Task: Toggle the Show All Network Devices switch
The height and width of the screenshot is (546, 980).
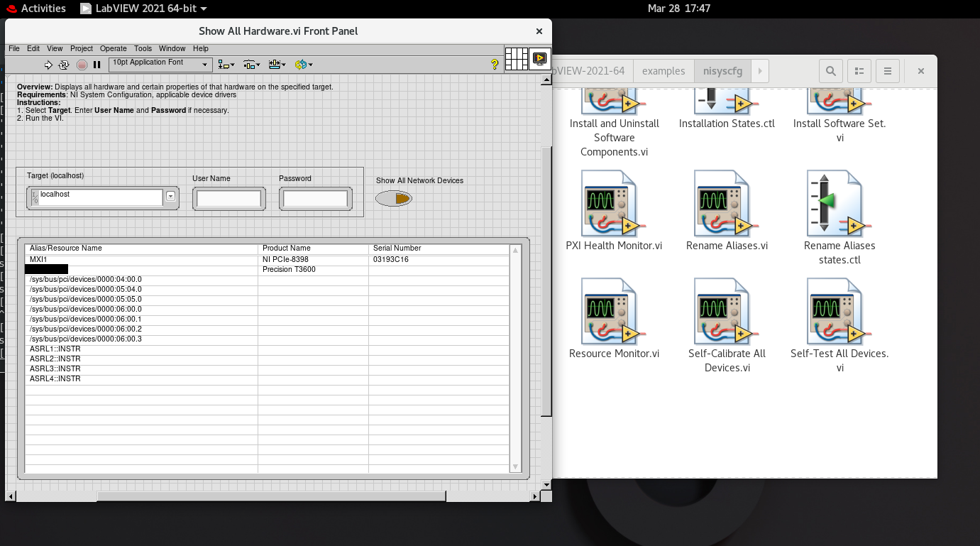Action: click(x=394, y=199)
